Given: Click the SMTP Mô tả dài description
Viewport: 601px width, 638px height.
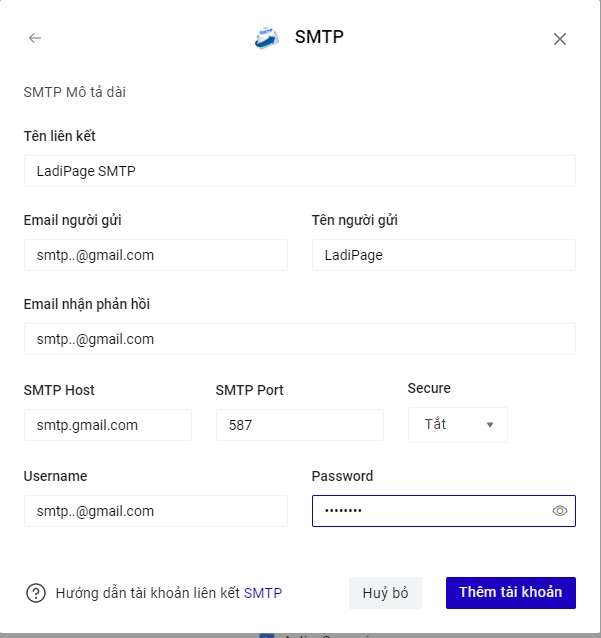Looking at the screenshot, I should click(75, 93).
